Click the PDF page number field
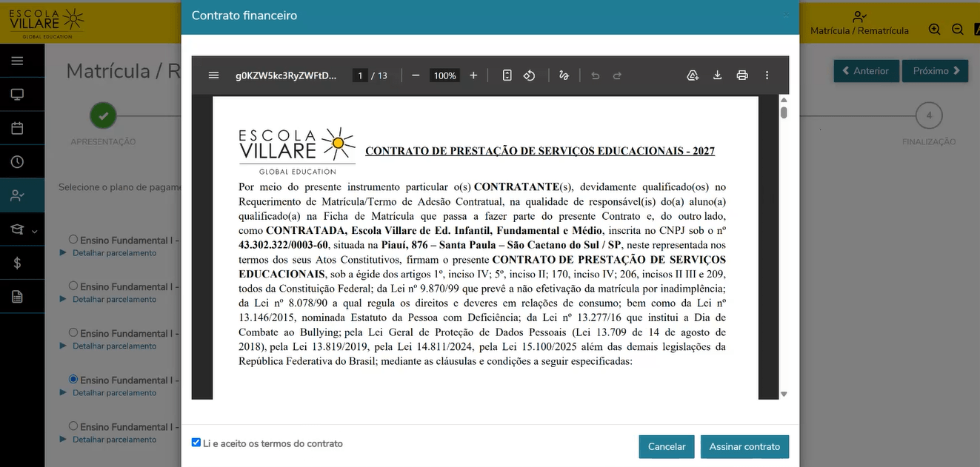The height and width of the screenshot is (467, 980). coord(361,75)
